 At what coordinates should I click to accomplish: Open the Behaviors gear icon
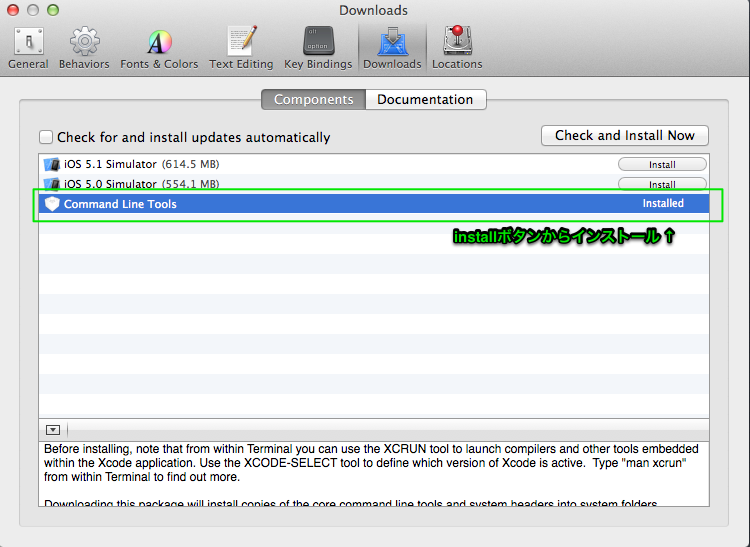coord(84,41)
